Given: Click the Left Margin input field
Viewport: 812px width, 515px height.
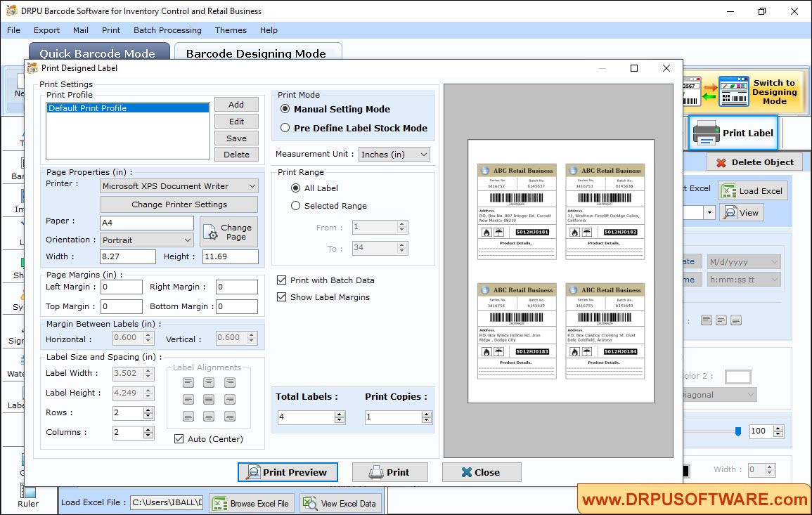Looking at the screenshot, I should (121, 287).
